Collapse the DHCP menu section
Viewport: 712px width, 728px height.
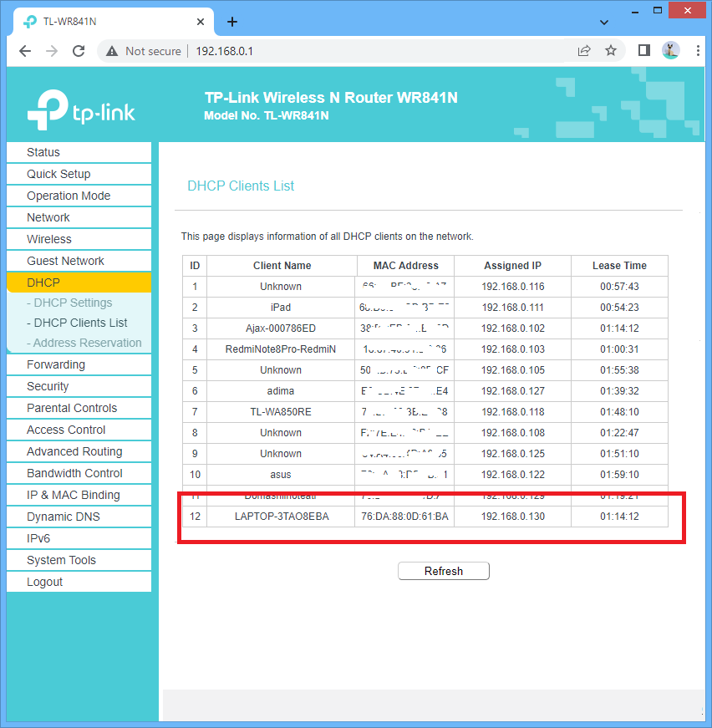pos(79,283)
